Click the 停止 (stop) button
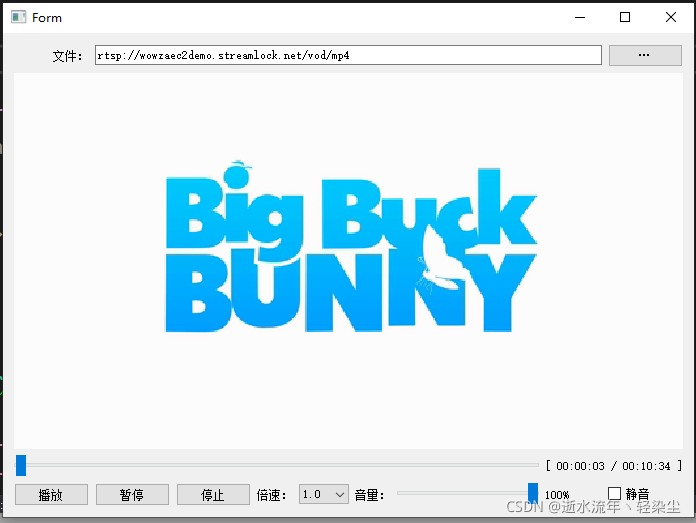696x523 pixels. tap(213, 495)
